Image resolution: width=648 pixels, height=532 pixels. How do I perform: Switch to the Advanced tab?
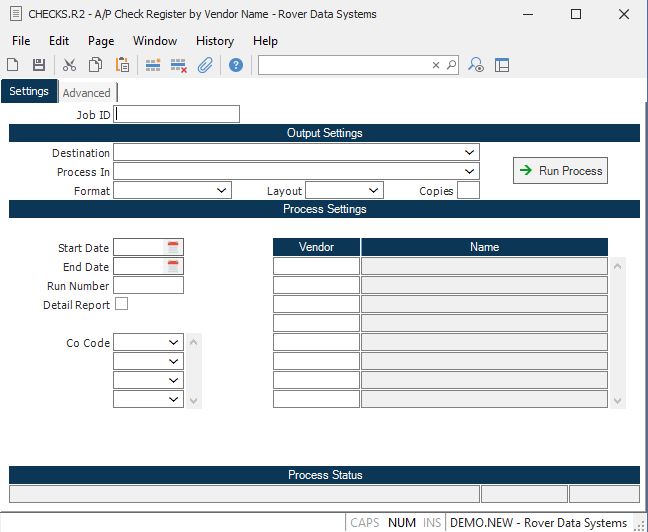[x=87, y=93]
